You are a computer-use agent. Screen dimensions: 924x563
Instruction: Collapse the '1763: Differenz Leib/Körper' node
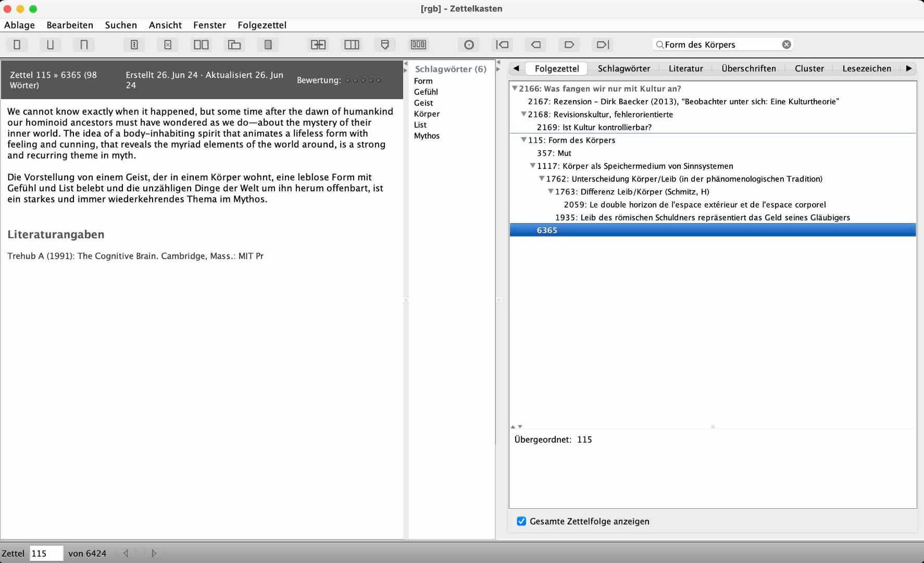point(551,191)
